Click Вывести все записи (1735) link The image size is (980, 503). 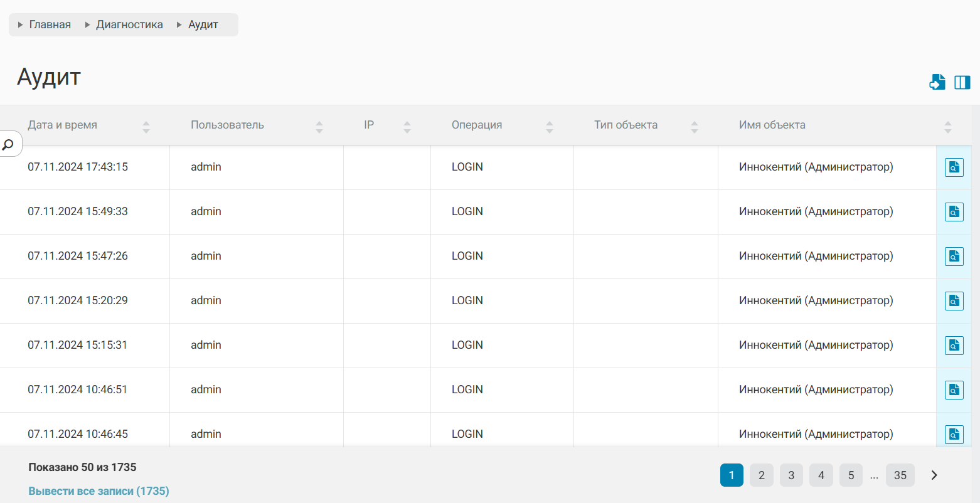click(99, 491)
